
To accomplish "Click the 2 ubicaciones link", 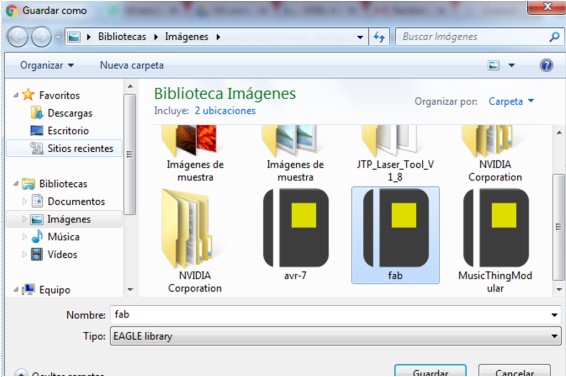I will (x=225, y=110).
